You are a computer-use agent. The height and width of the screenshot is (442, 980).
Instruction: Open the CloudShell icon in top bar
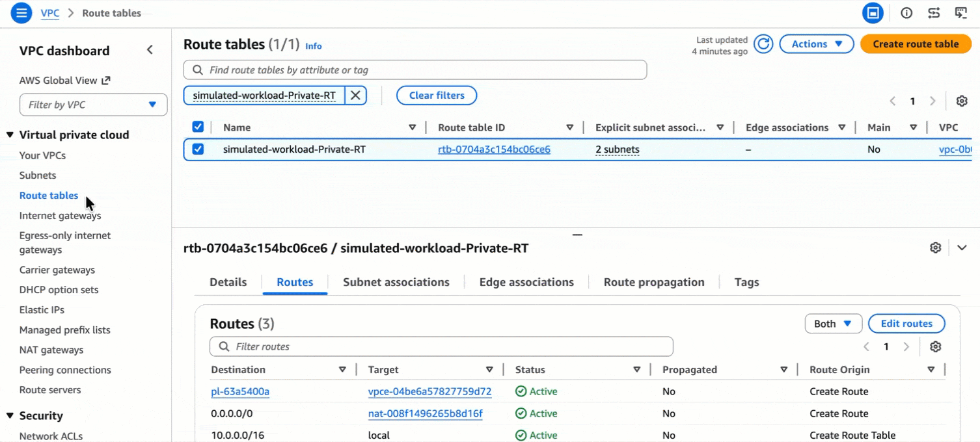[873, 13]
